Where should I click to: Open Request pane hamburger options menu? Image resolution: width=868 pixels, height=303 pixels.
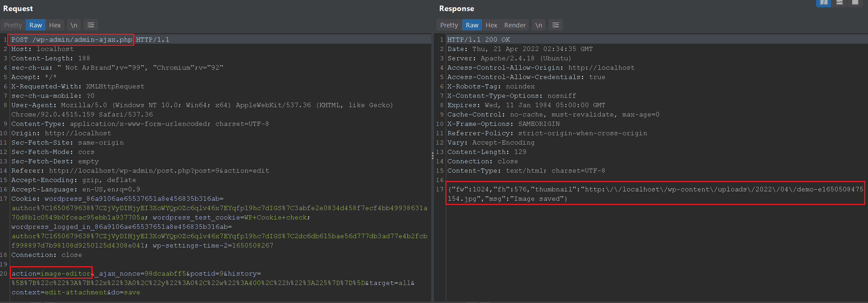[x=91, y=25]
